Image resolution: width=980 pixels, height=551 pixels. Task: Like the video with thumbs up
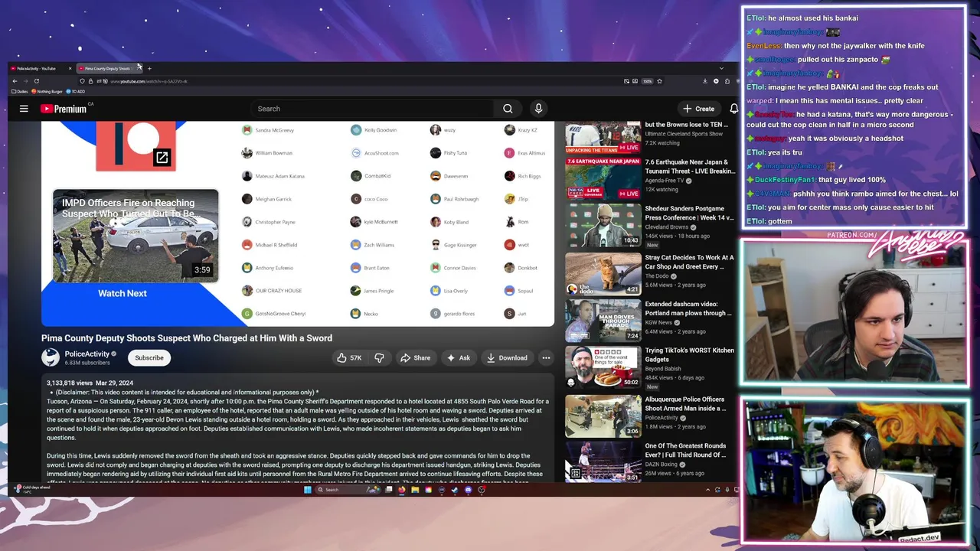349,357
